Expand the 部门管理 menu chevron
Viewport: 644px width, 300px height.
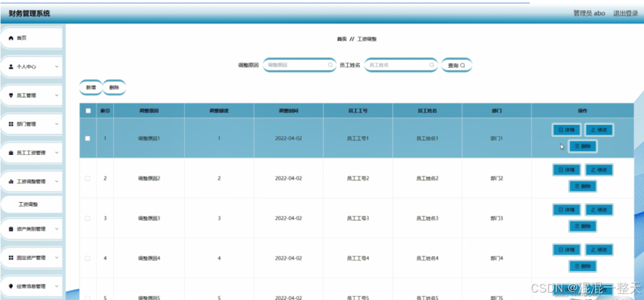click(x=57, y=124)
